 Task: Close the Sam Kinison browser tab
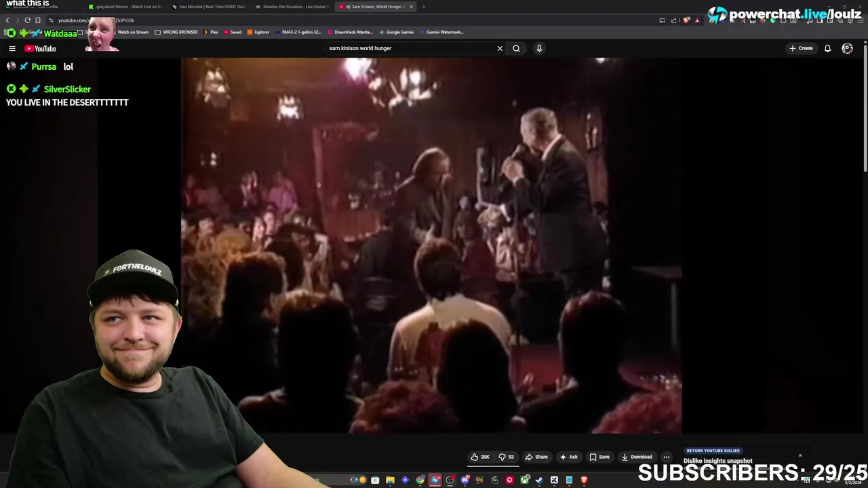(411, 7)
